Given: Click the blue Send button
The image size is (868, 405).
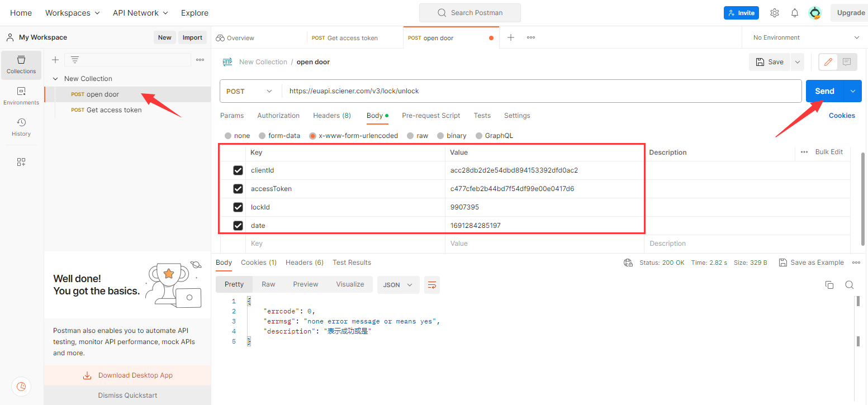Looking at the screenshot, I should 824,91.
